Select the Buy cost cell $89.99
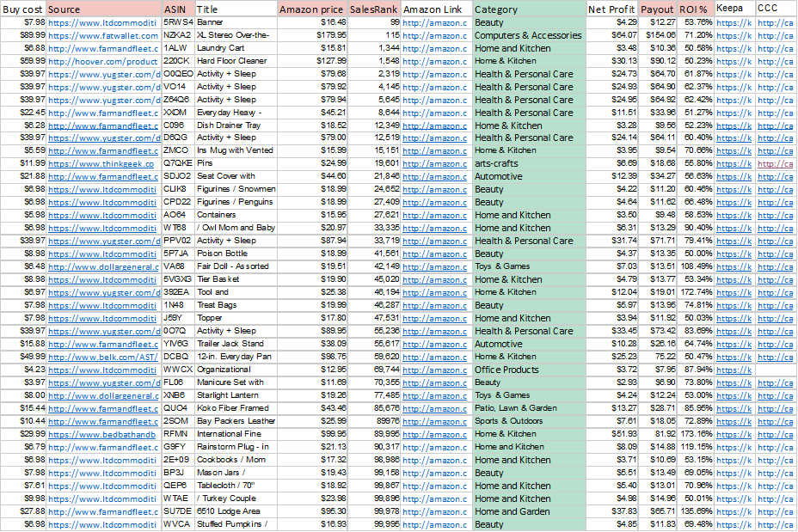 [23, 35]
